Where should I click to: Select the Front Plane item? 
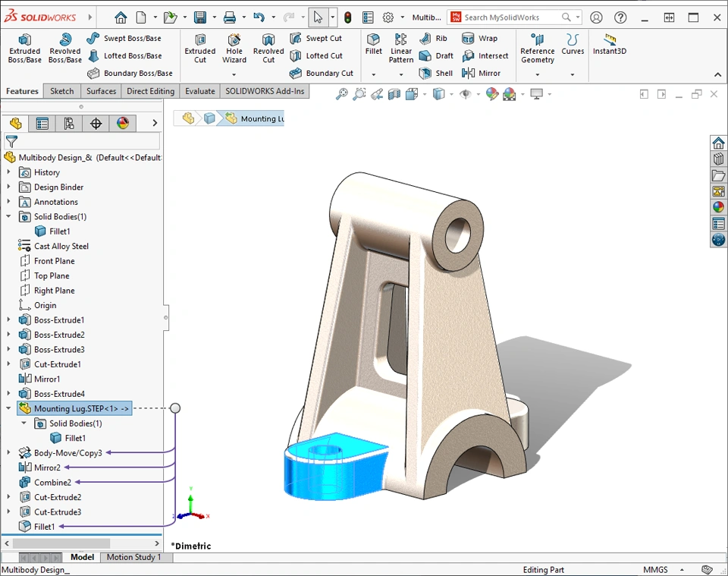tap(54, 261)
